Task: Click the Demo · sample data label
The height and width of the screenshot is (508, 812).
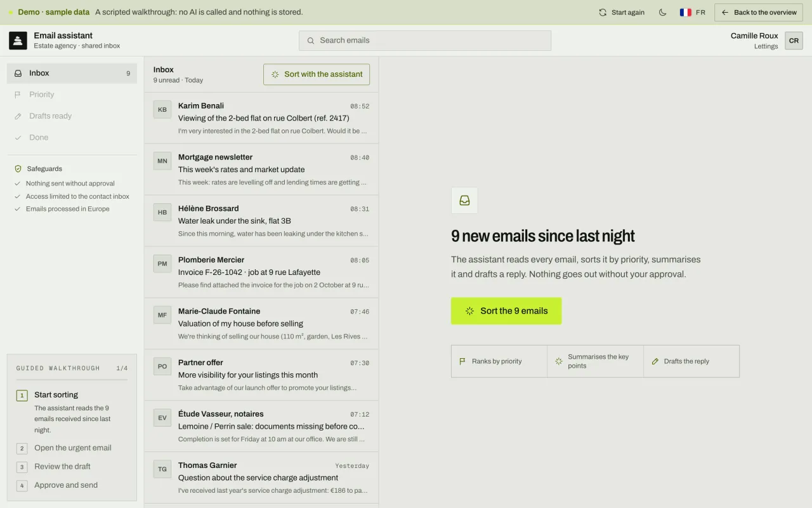Action: click(53, 12)
